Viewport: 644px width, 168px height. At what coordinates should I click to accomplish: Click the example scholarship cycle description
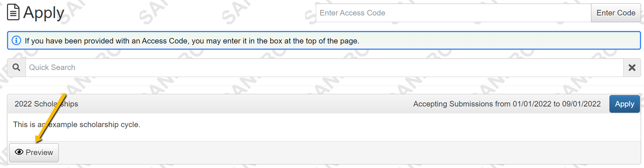click(x=77, y=125)
